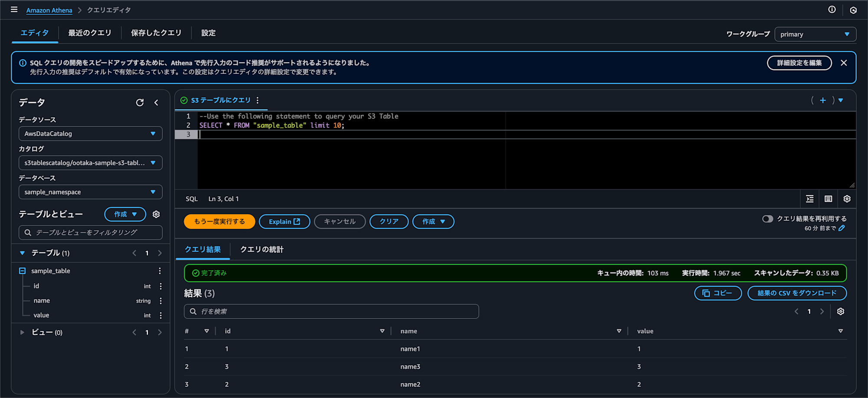Toggle reuse query results switch
The height and width of the screenshot is (398, 868).
(x=767, y=219)
